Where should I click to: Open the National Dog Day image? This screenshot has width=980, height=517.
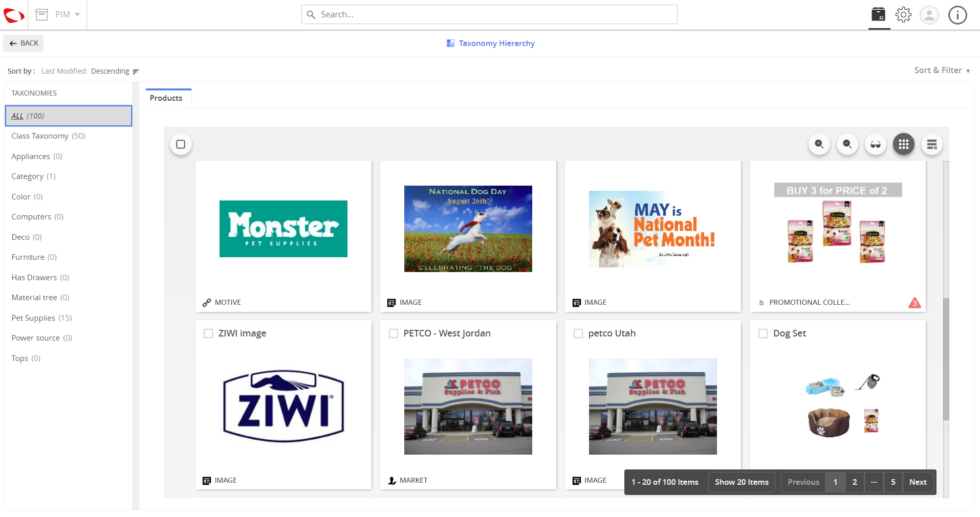pyautogui.click(x=468, y=229)
